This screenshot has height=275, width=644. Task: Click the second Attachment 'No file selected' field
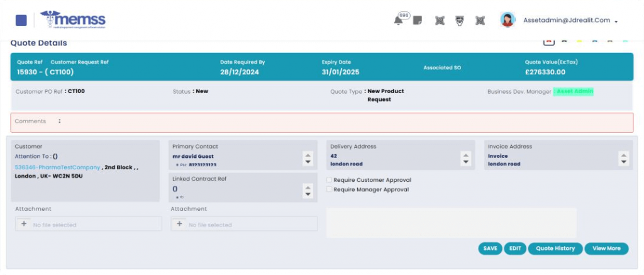click(x=245, y=224)
